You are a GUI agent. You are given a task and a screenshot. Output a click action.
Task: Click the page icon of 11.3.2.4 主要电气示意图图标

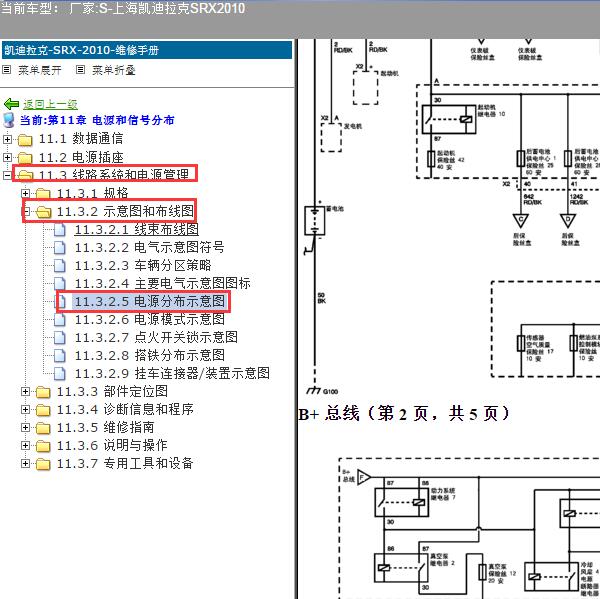[x=60, y=283]
